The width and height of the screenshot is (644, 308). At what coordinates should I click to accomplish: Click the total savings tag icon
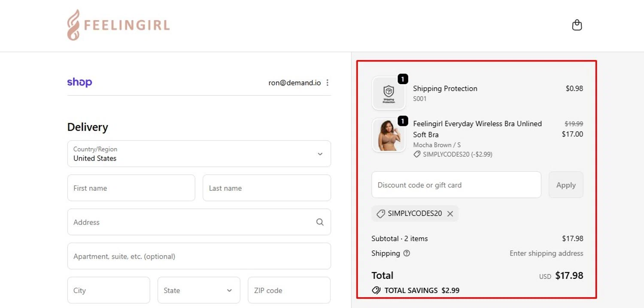point(376,290)
